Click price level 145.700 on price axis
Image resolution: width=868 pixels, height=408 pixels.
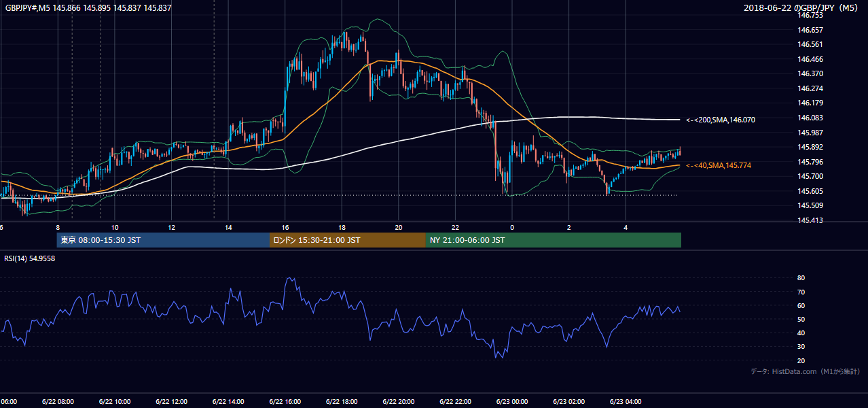pos(810,176)
